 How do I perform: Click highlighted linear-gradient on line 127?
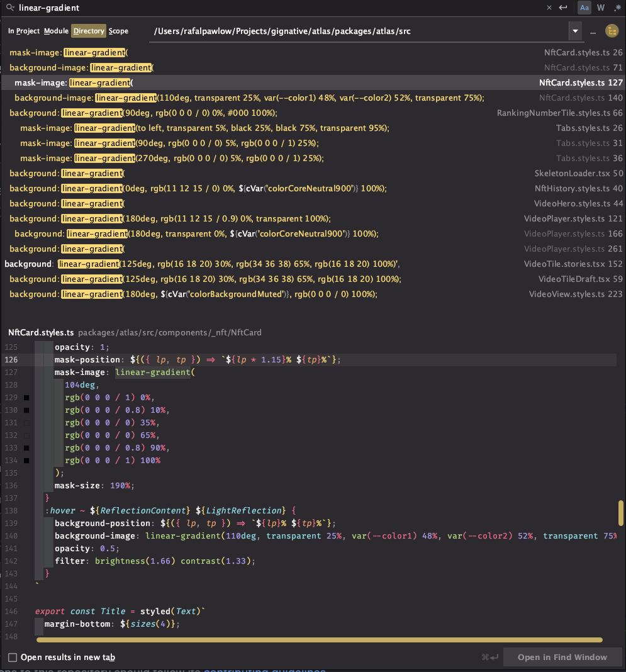152,372
